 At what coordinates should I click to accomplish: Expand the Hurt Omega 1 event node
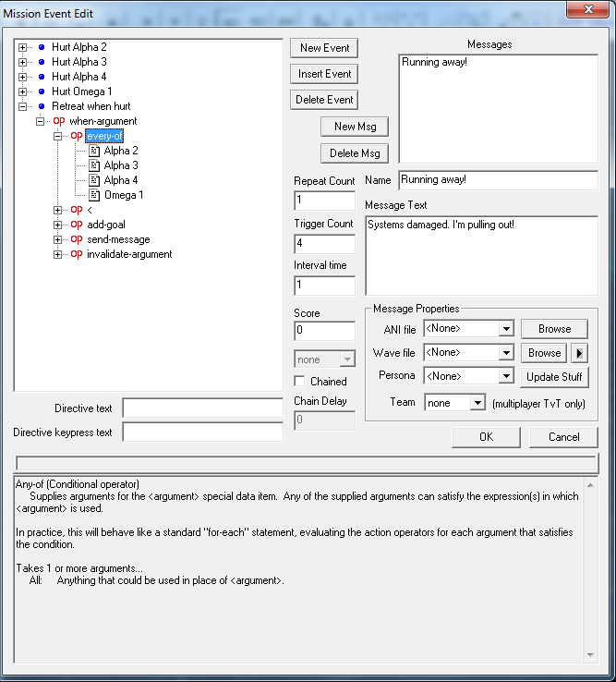tap(23, 91)
